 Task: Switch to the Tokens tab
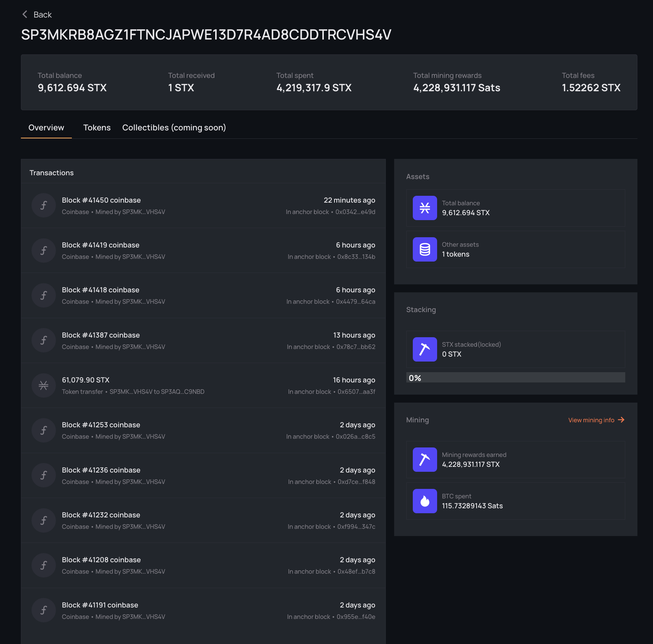coord(97,128)
